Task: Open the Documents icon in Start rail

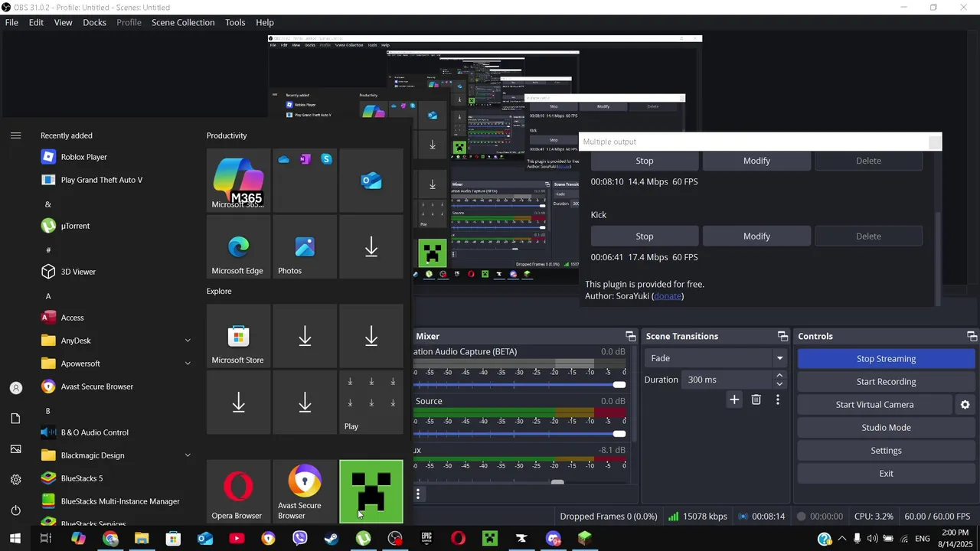Action: 15,419
